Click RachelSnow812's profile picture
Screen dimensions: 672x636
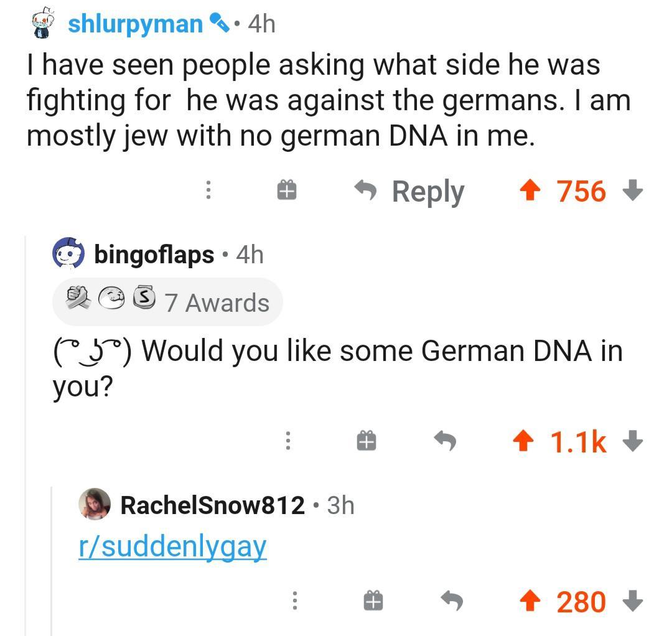coord(95,504)
